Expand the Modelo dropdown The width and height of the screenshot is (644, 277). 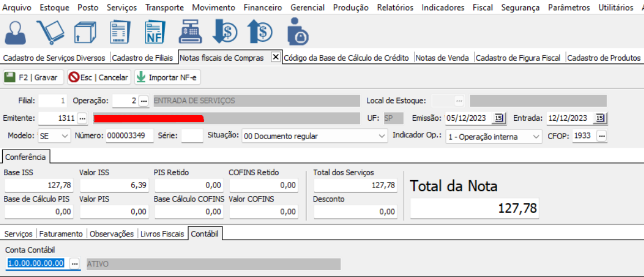65,136
